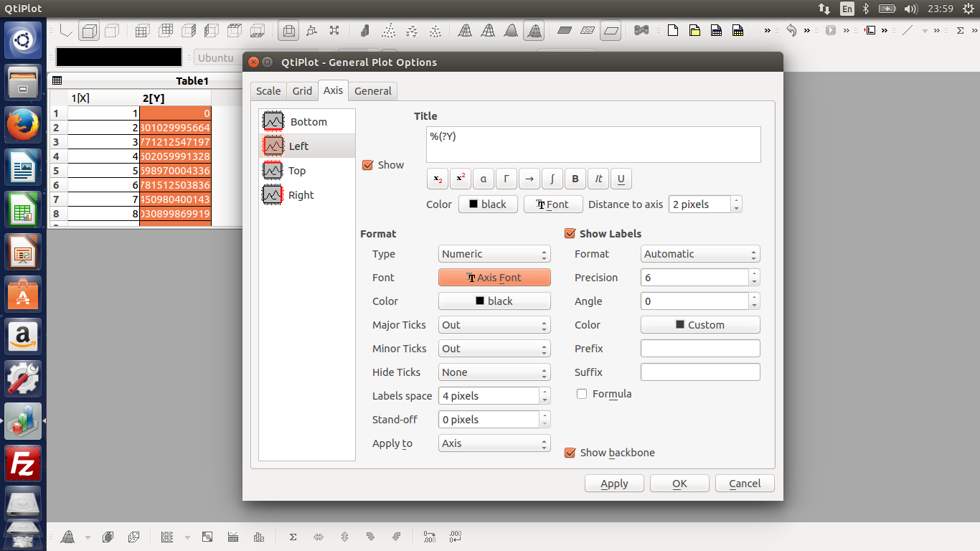Open the title Font button
The width and height of the screenshot is (980, 551).
pyautogui.click(x=553, y=204)
